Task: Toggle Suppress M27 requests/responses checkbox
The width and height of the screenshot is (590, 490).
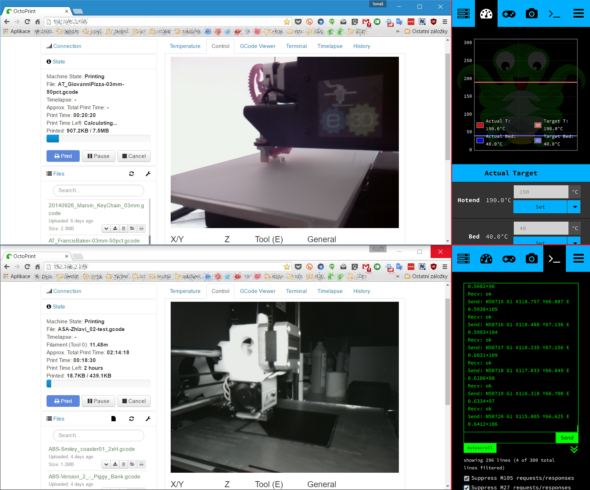Action: [x=467, y=487]
